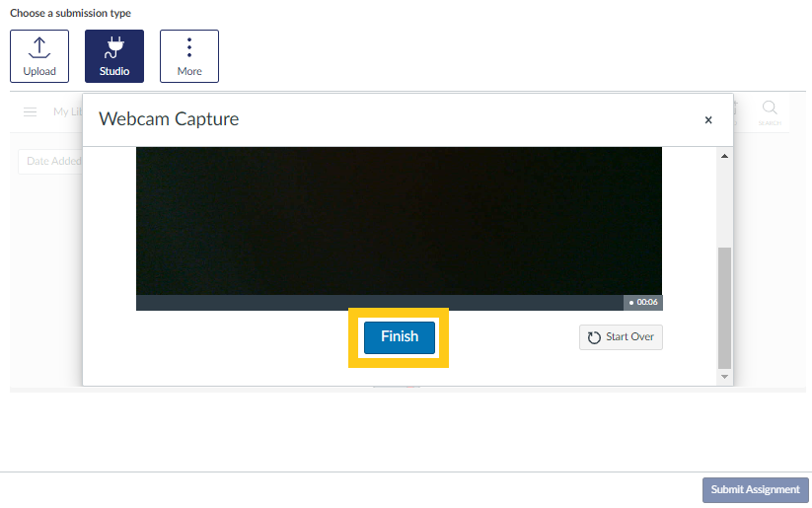Open the Date Added sort dropdown
The image size is (812, 508).
tap(49, 161)
